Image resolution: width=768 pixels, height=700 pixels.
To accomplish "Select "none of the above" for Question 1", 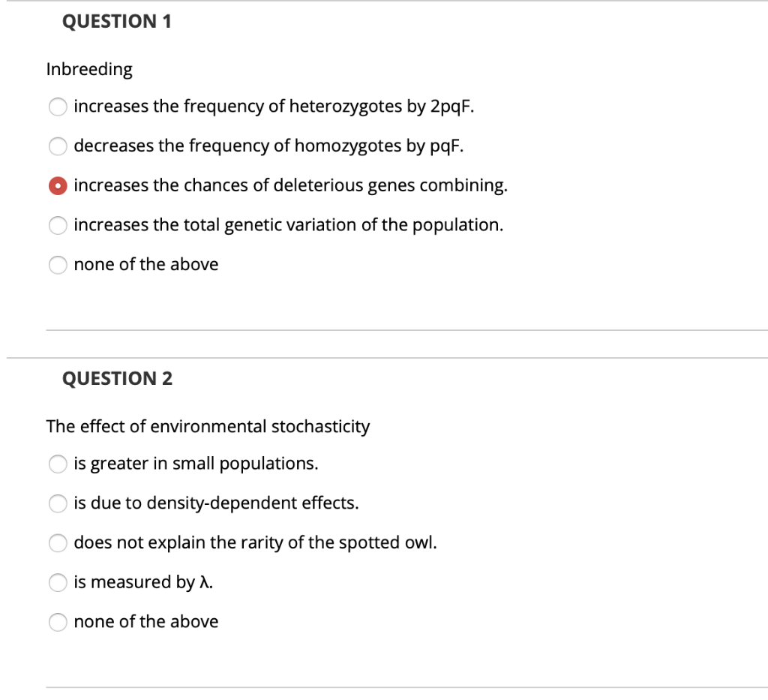I will [58, 265].
